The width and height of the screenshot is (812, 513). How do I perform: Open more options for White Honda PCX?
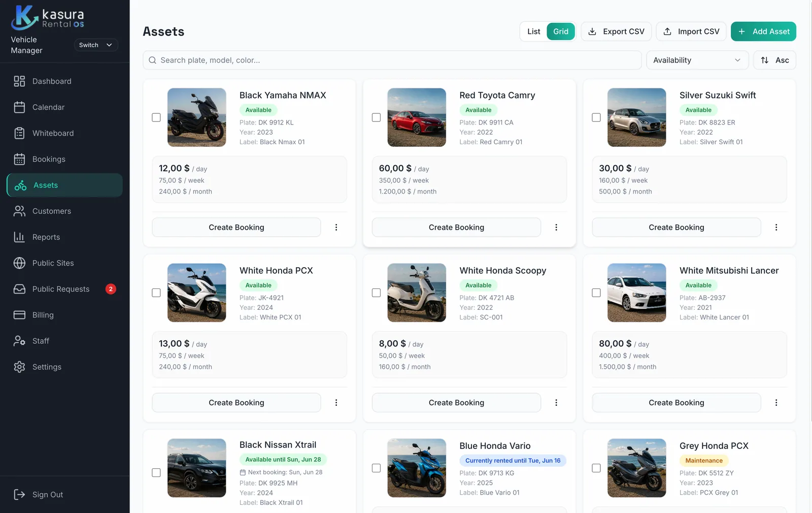336,403
